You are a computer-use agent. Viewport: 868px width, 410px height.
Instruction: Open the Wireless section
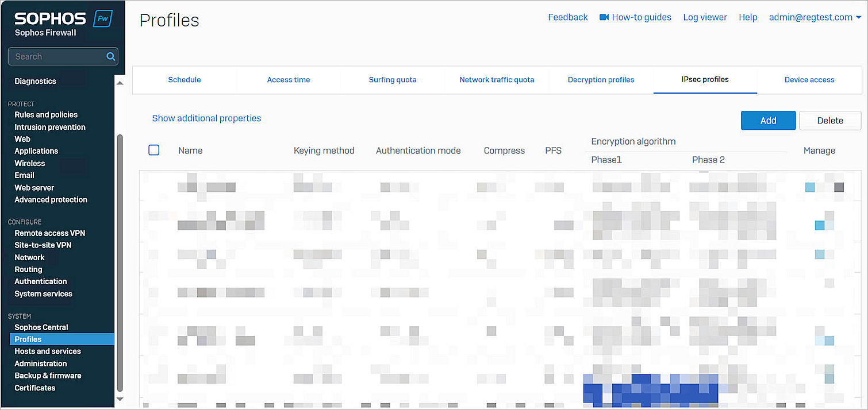pyautogui.click(x=30, y=163)
